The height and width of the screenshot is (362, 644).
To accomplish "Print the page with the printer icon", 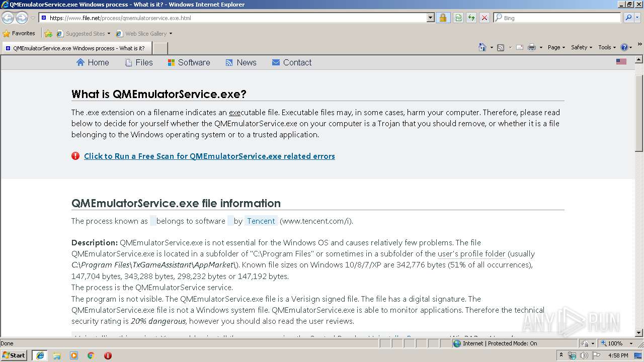I will pos(532,47).
